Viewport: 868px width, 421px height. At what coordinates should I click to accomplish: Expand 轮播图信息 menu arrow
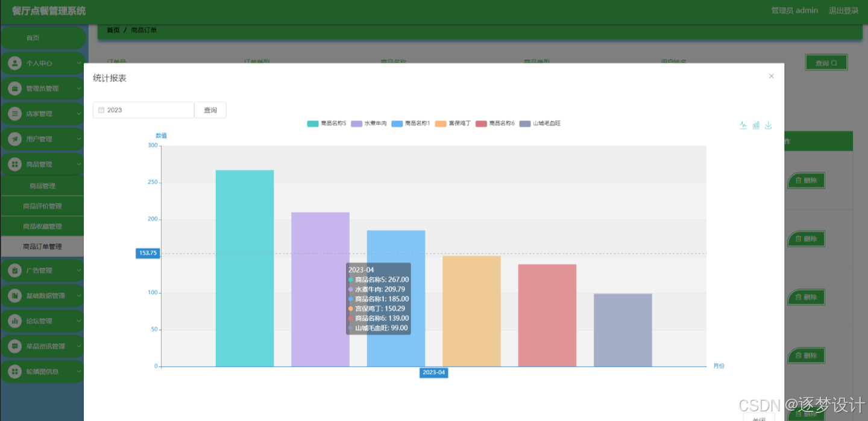coord(79,372)
